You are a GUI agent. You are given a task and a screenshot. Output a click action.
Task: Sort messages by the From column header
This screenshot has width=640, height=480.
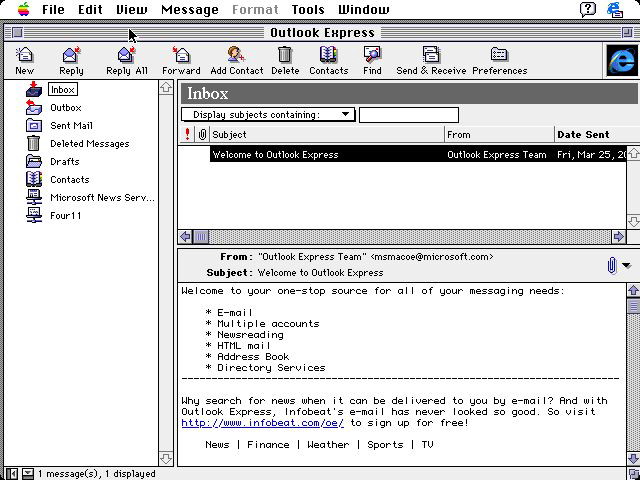(x=499, y=134)
